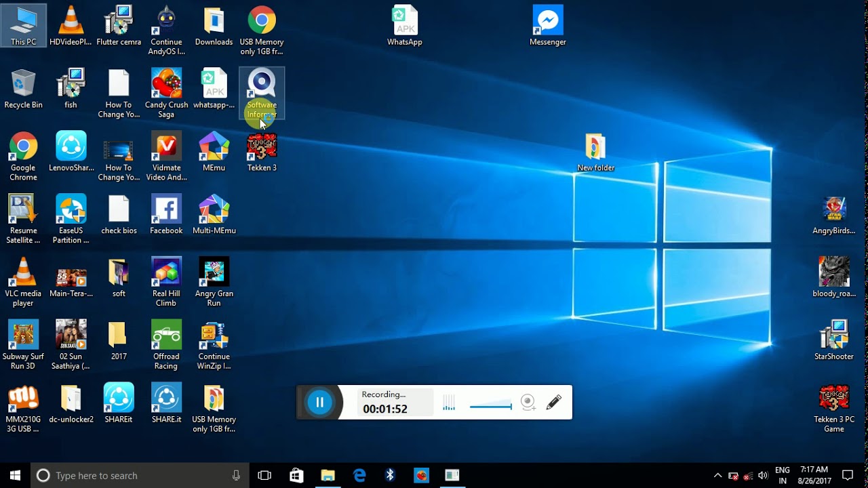Select the Software Informer desktop icon
Image resolution: width=868 pixels, height=488 pixels.
tap(262, 94)
